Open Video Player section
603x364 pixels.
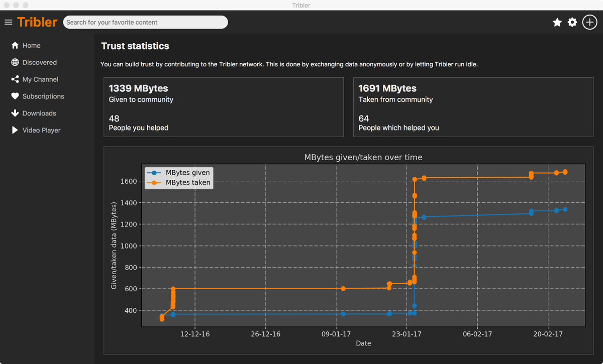[41, 130]
